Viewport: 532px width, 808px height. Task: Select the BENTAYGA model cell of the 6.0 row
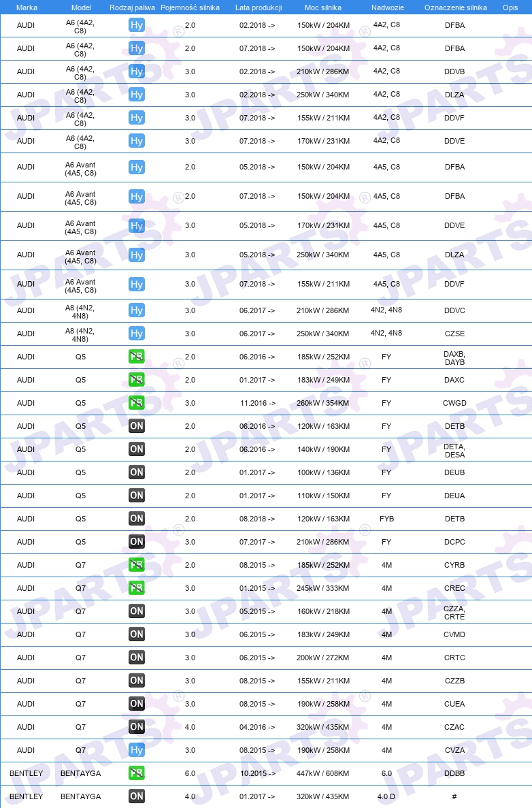click(x=81, y=773)
